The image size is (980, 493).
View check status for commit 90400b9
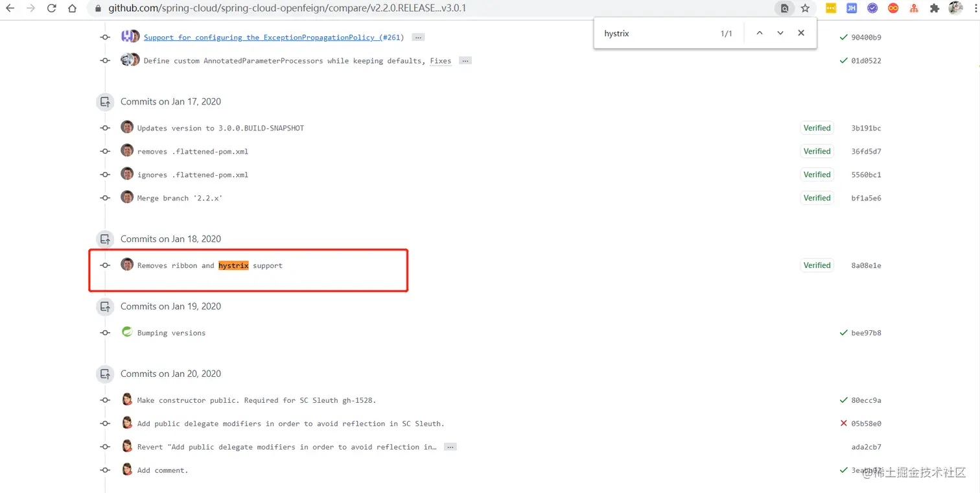click(843, 37)
